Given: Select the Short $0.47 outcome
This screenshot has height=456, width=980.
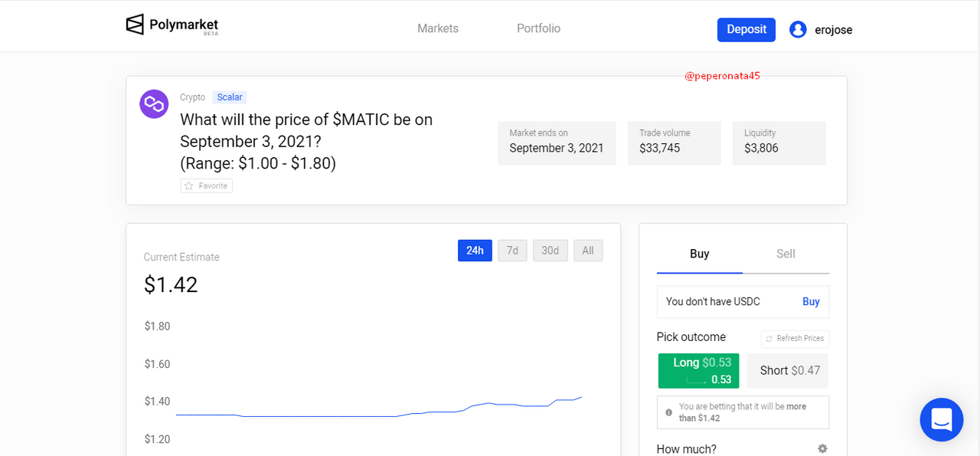Looking at the screenshot, I should (x=788, y=371).
